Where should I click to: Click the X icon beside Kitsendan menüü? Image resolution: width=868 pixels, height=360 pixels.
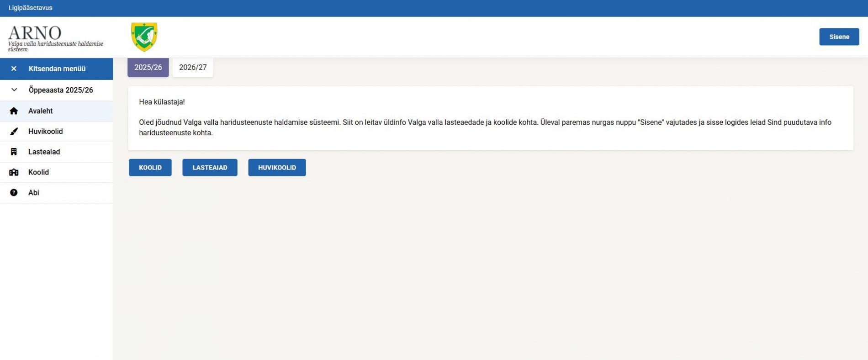(x=14, y=69)
